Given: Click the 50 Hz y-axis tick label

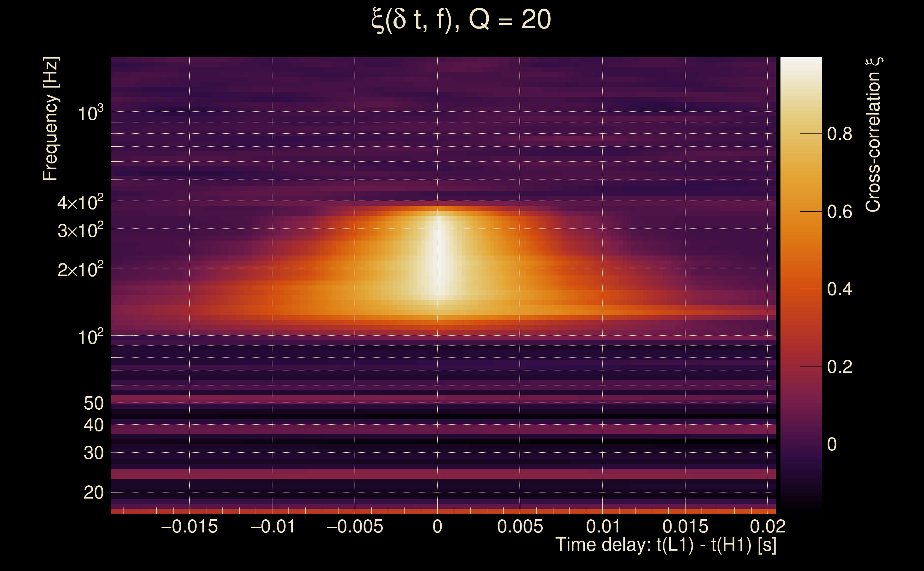Looking at the screenshot, I should coord(93,403).
